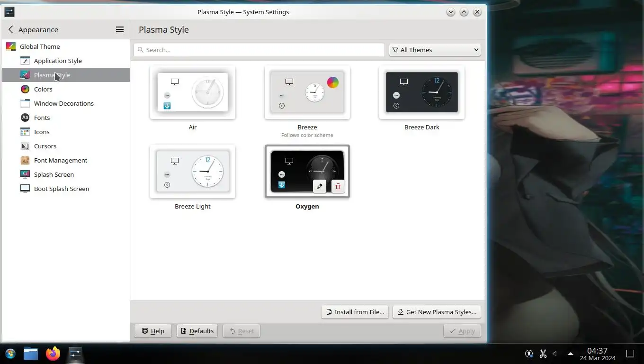
Task: Click the Breeze Light label text
Action: coord(193,206)
